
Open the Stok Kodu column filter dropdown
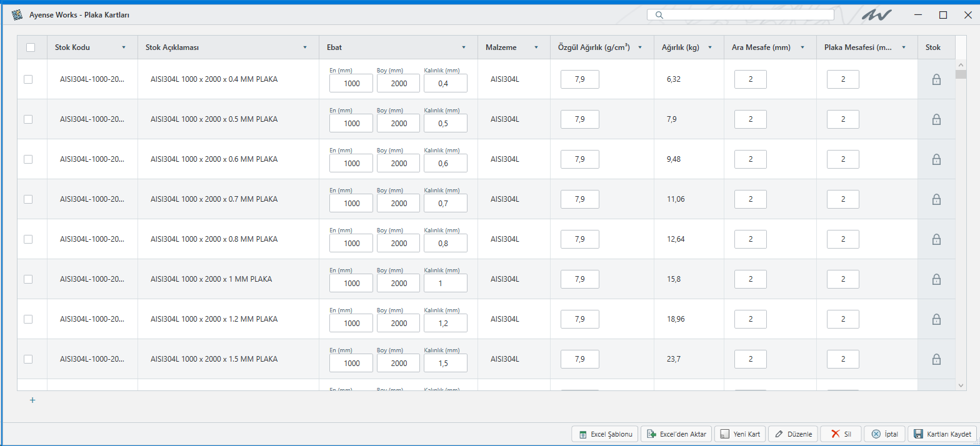124,47
